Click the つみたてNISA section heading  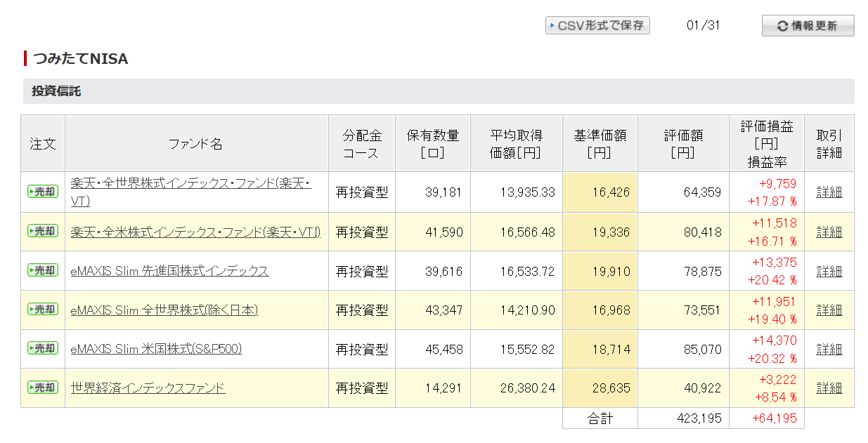point(81,59)
